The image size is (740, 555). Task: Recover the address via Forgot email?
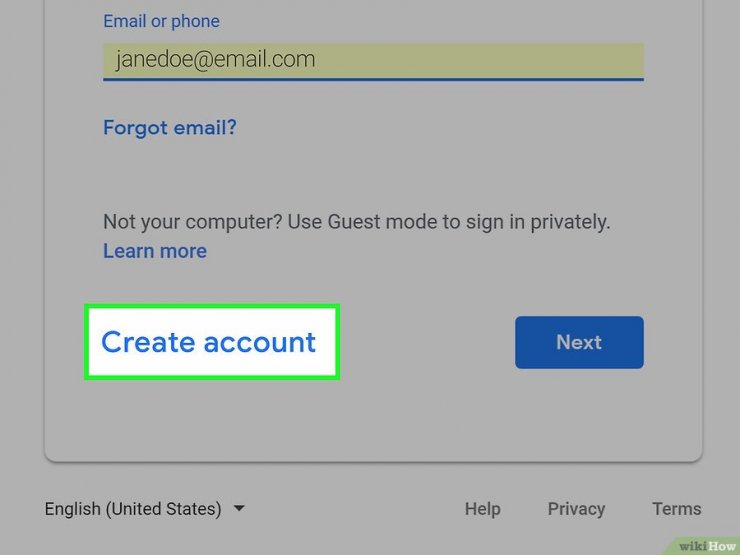click(170, 127)
